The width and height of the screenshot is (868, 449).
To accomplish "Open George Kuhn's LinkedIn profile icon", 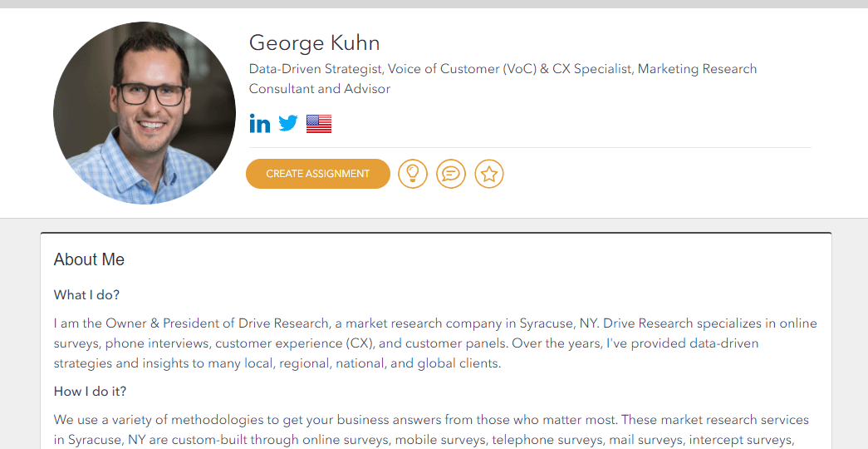I will pos(260,124).
